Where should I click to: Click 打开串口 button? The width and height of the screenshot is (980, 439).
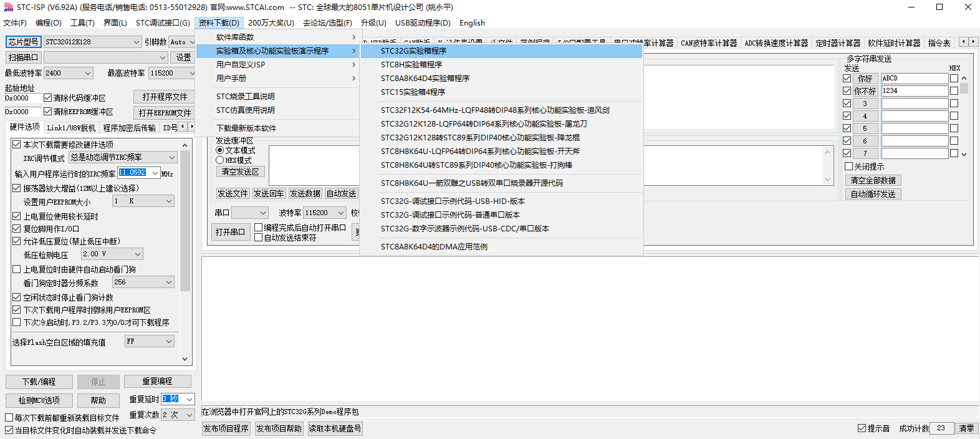point(230,232)
